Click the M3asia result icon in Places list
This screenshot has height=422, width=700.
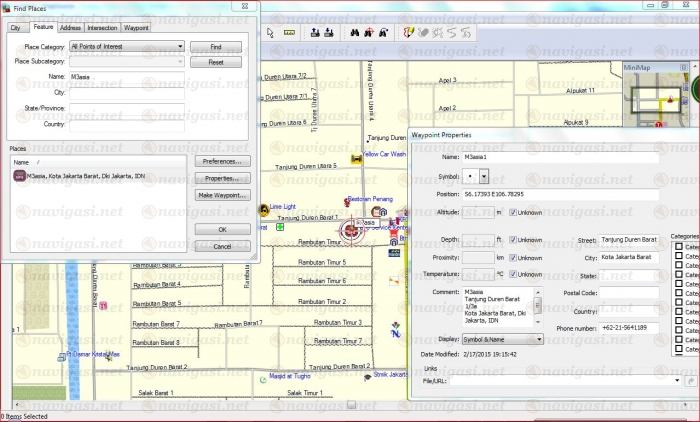click(19, 175)
